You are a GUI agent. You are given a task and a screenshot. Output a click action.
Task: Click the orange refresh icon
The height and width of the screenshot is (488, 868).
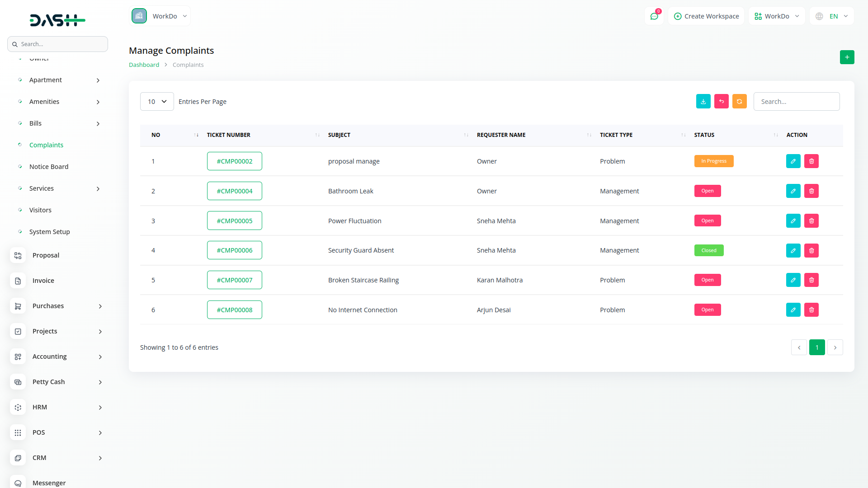739,102
